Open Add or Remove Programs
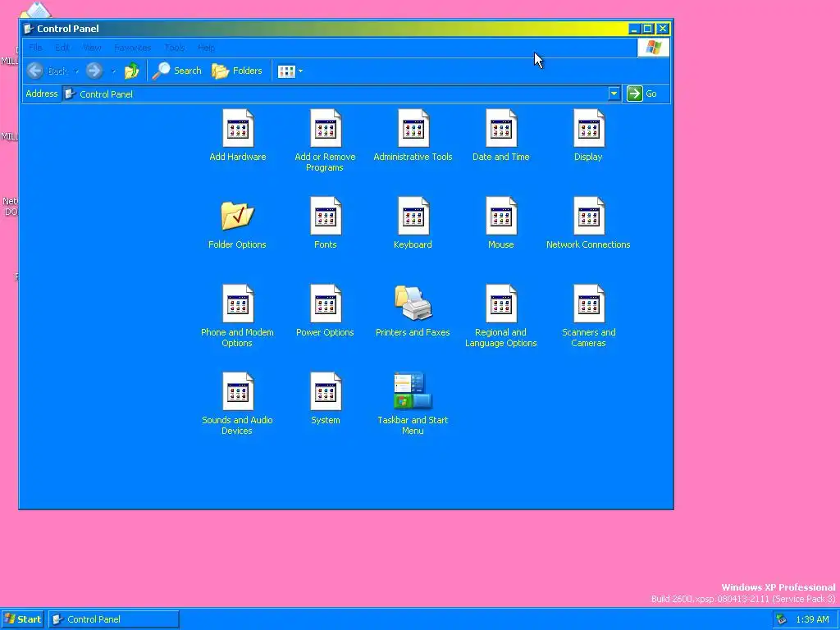The height and width of the screenshot is (630, 840). [325, 140]
